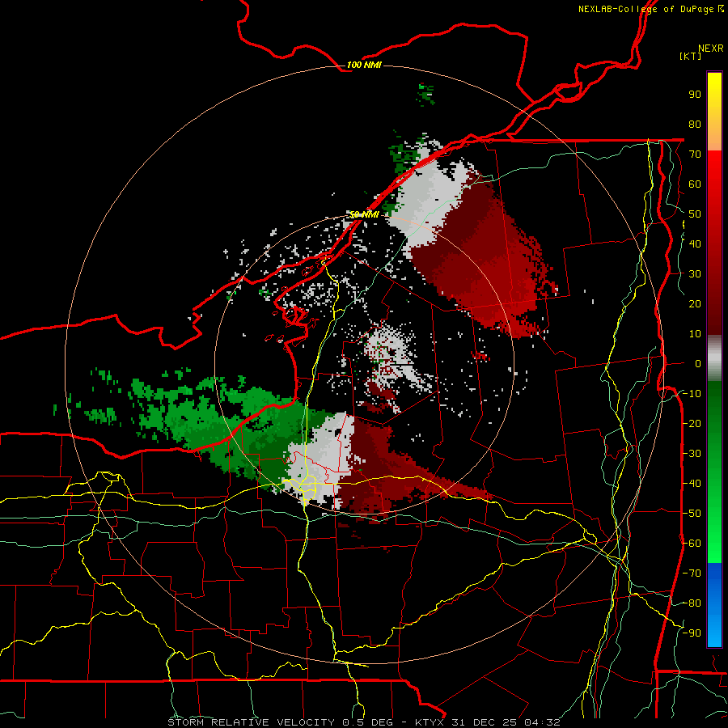Click the 0.5 DEG elevation angle text

(x=367, y=722)
